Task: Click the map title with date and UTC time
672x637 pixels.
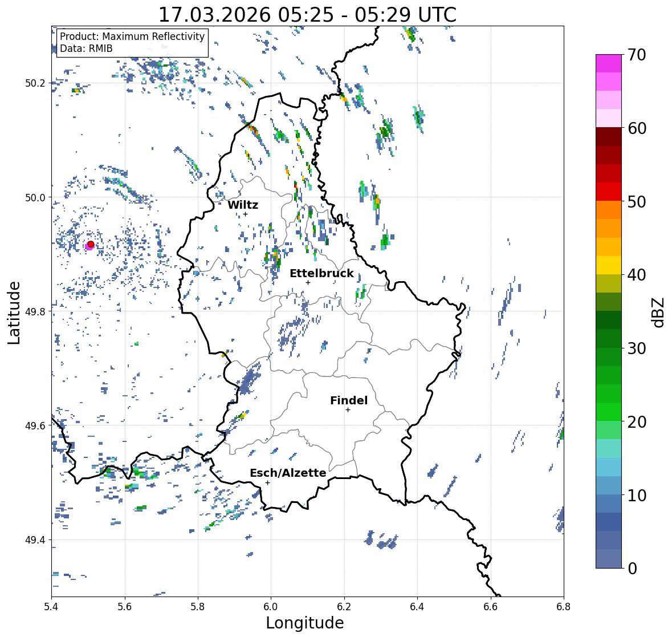Action: (x=307, y=15)
